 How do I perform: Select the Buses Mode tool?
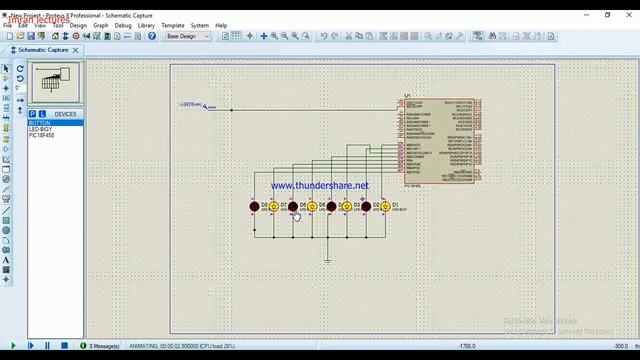coord(6,118)
